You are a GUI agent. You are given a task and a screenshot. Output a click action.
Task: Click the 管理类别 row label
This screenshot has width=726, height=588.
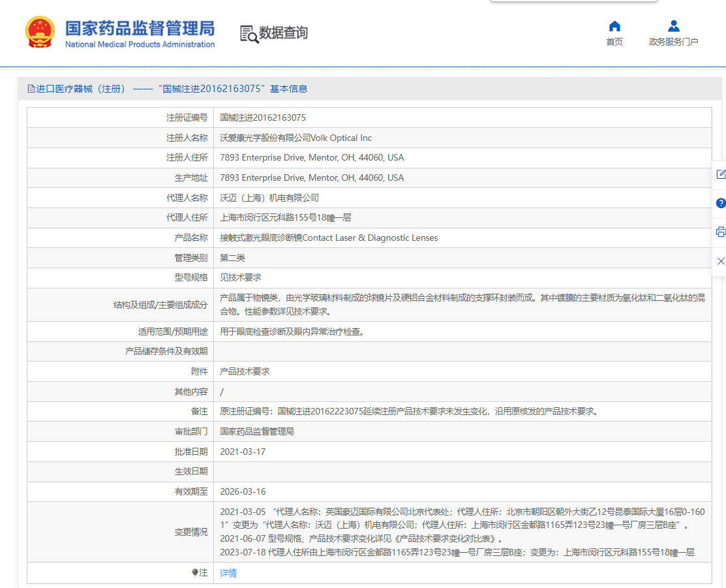click(x=191, y=258)
